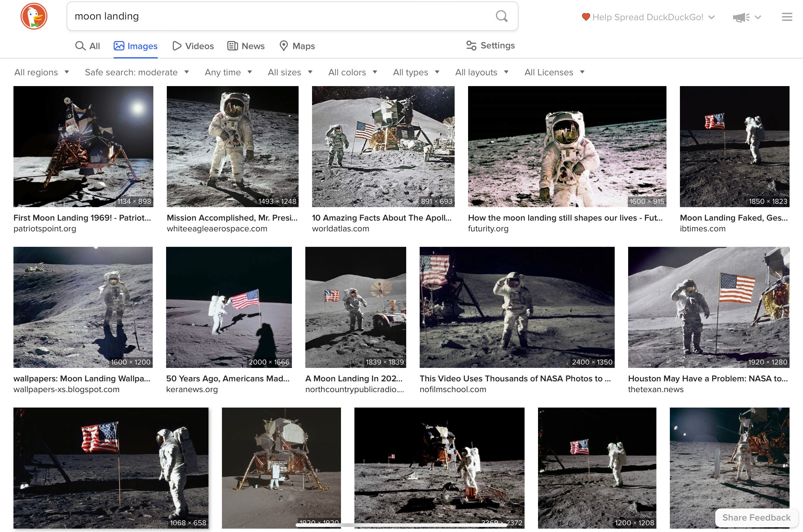Click the megaphone announcements icon
The height and width of the screenshot is (532, 803).
(x=741, y=17)
